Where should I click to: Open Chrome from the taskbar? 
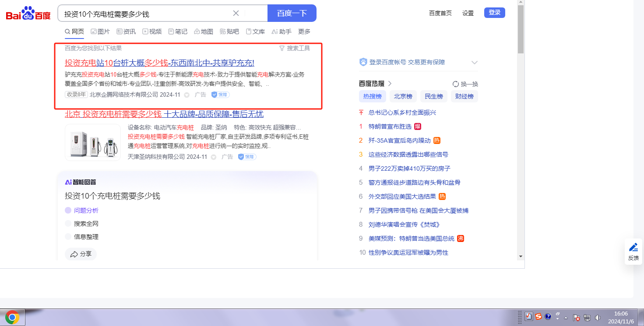[12, 317]
